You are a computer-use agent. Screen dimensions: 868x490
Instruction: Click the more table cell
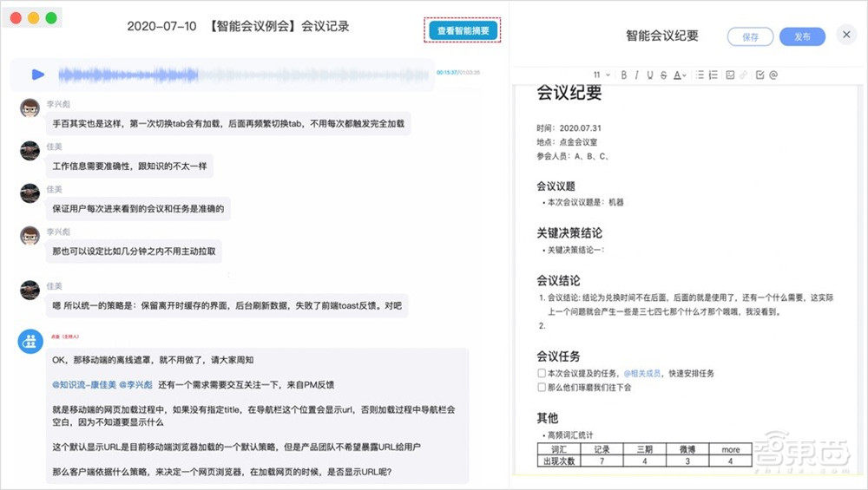point(730,449)
